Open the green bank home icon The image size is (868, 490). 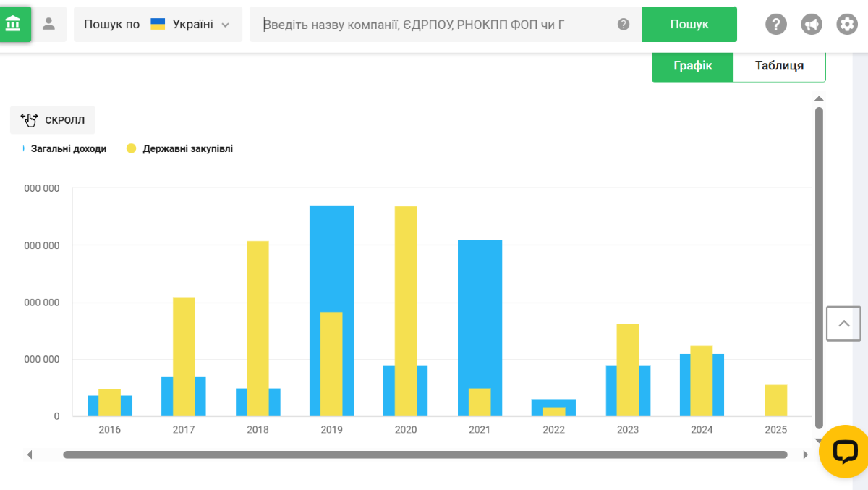[x=14, y=24]
